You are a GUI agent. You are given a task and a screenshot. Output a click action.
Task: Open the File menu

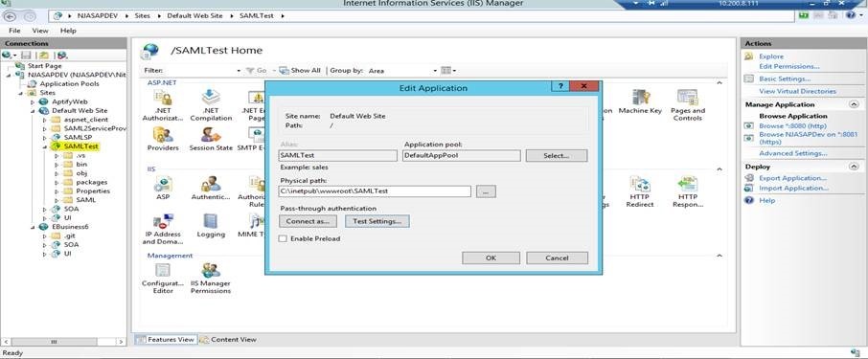[14, 31]
